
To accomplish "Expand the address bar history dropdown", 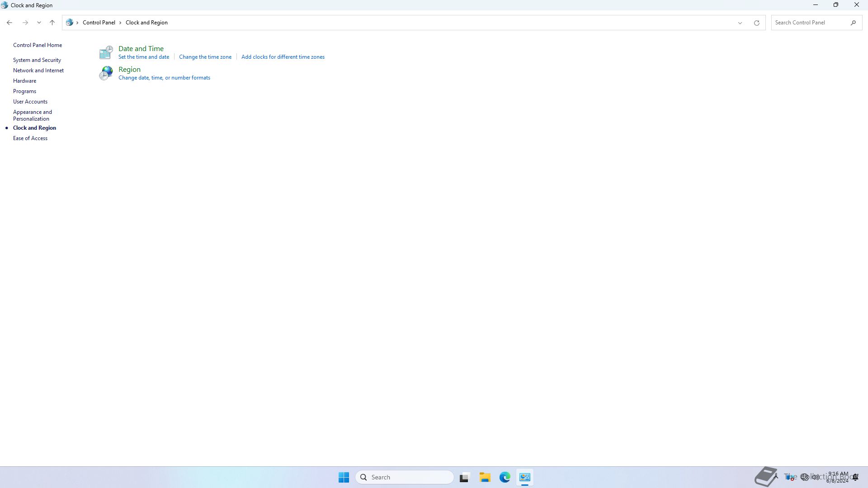I will tap(740, 23).
